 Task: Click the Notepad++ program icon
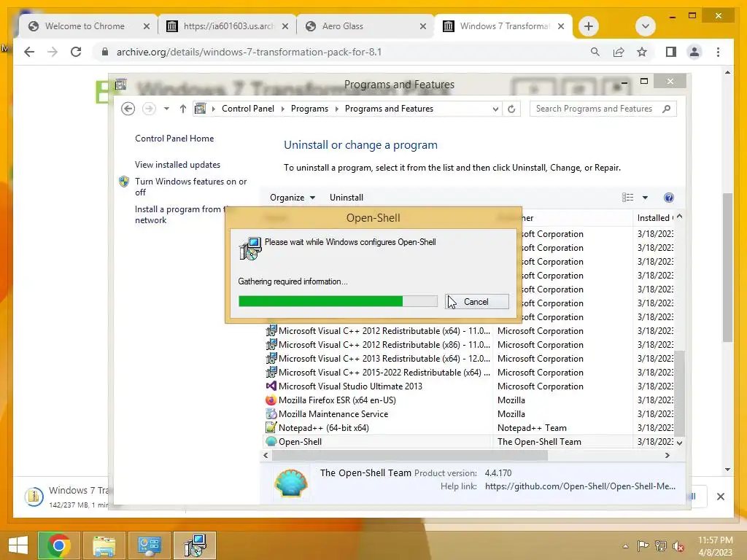click(271, 428)
